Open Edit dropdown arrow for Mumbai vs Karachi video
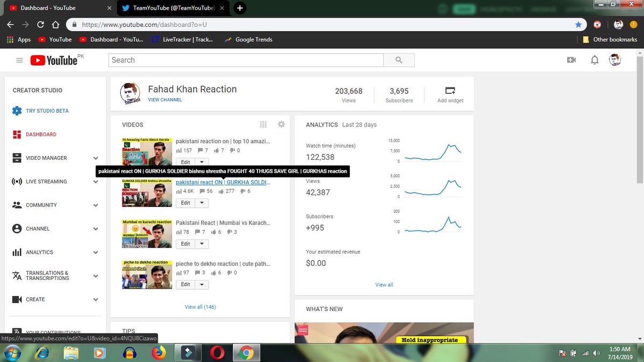 click(202, 244)
